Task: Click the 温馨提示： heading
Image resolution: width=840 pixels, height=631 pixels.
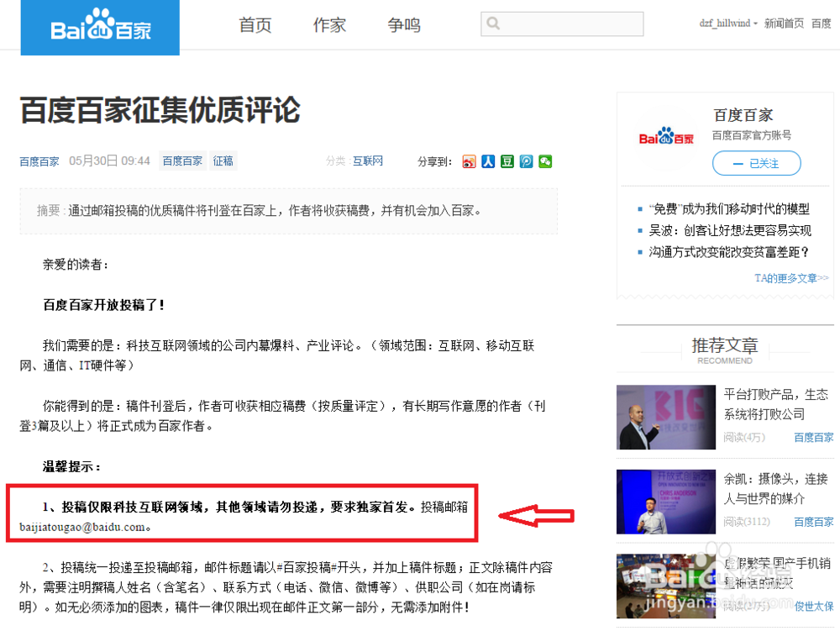Action: (71, 466)
